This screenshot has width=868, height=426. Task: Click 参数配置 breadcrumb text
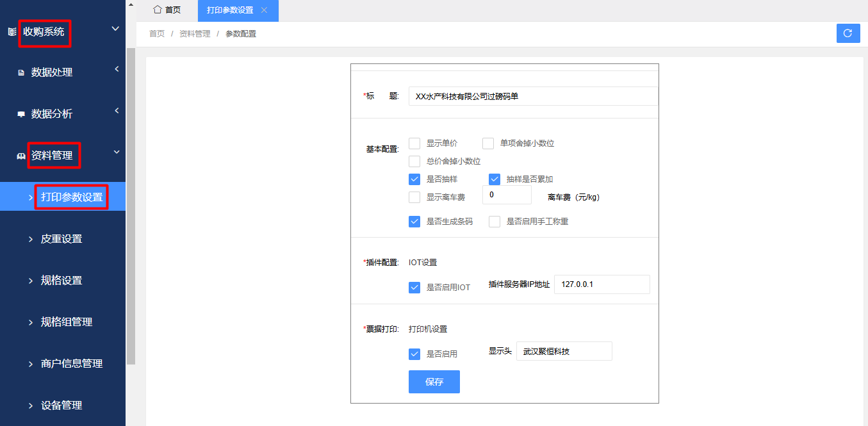(241, 34)
